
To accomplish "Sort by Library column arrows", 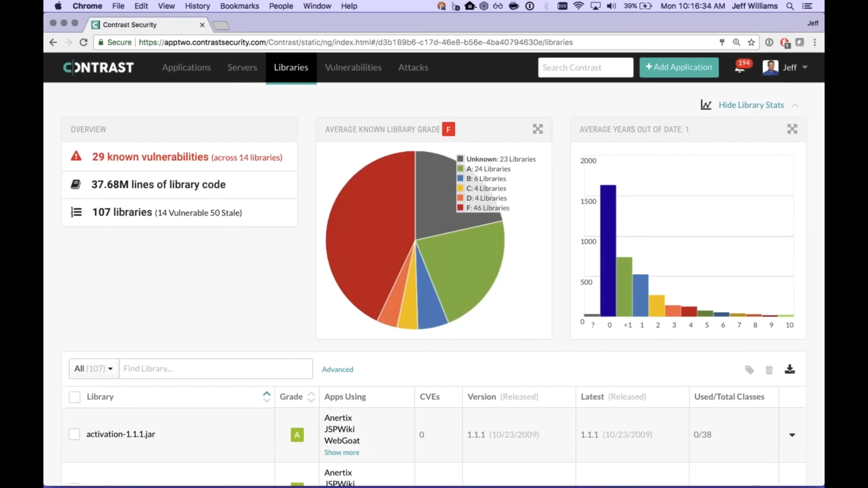I will click(x=267, y=397).
